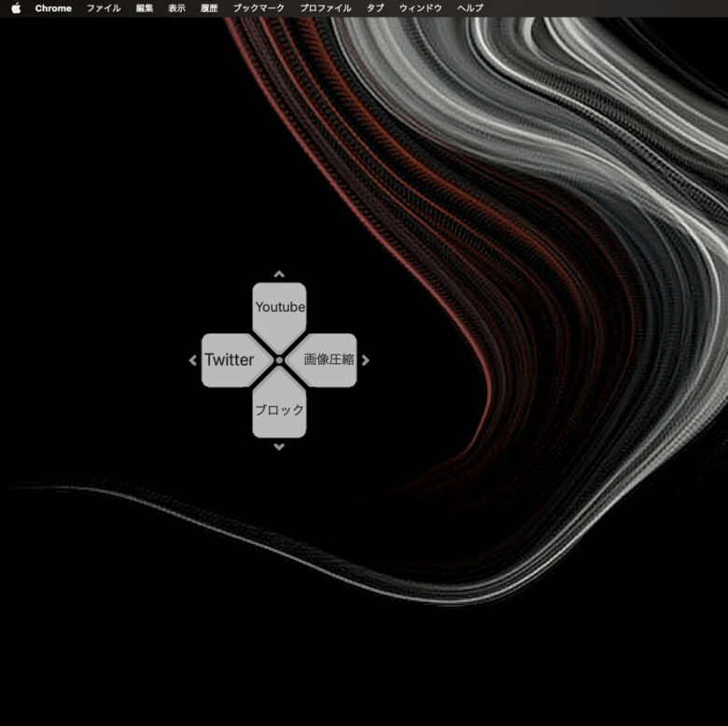The image size is (728, 726).
Task: Click the right chevron beside 画像圧縮
Action: [x=365, y=360]
